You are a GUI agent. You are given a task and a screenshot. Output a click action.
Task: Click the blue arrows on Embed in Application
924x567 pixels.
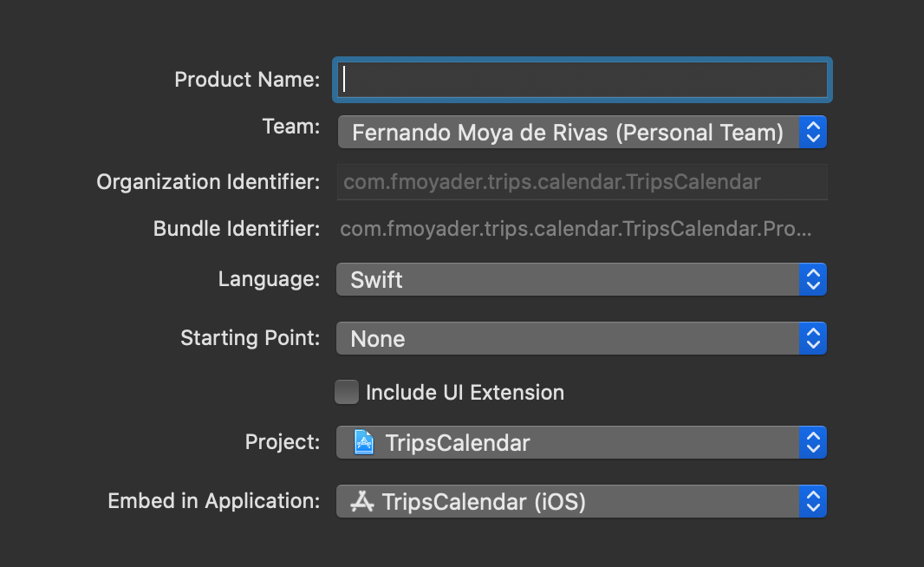point(812,501)
